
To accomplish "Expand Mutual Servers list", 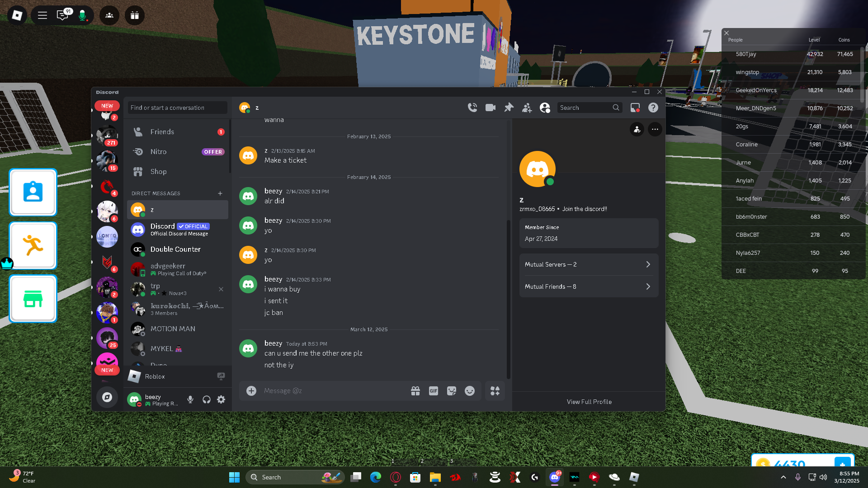I will click(x=589, y=265).
